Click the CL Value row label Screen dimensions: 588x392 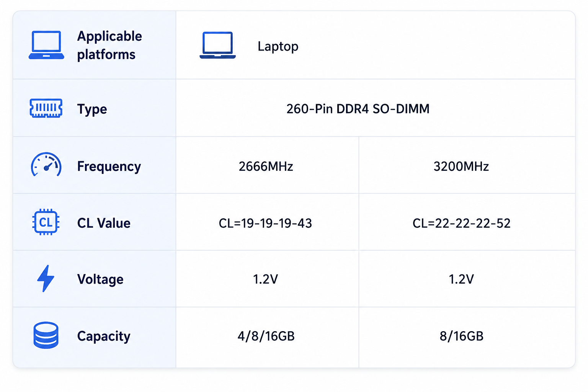104,223
